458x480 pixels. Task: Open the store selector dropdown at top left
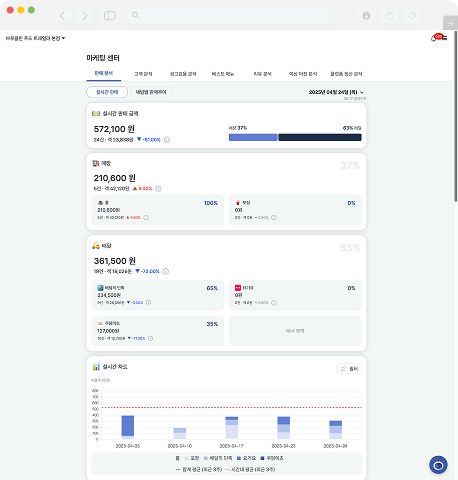(35, 38)
